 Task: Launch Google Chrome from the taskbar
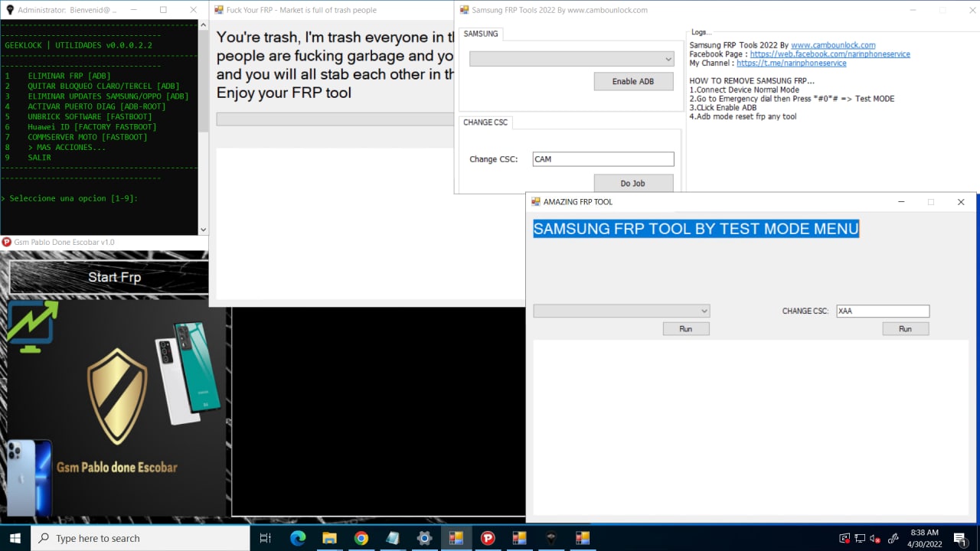point(361,538)
